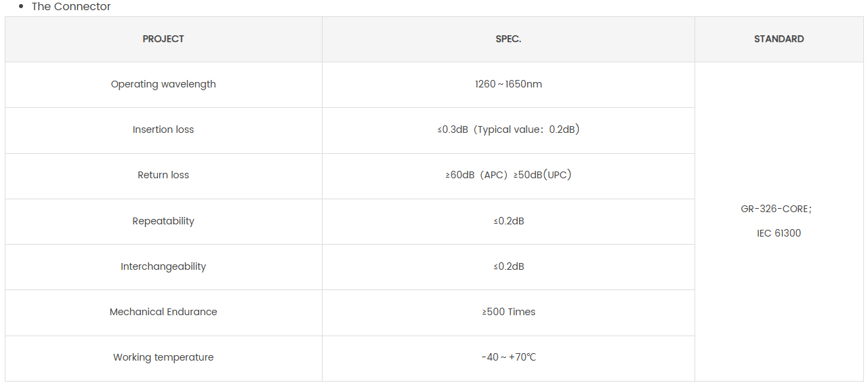Select the Mechanical Endurance label
Viewport: 868px width, 385px height.
tap(163, 312)
